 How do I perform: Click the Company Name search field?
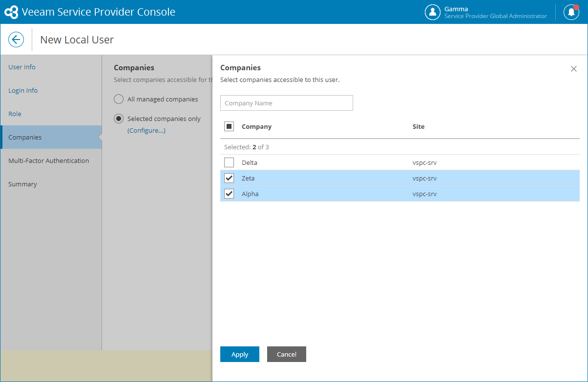(x=287, y=103)
